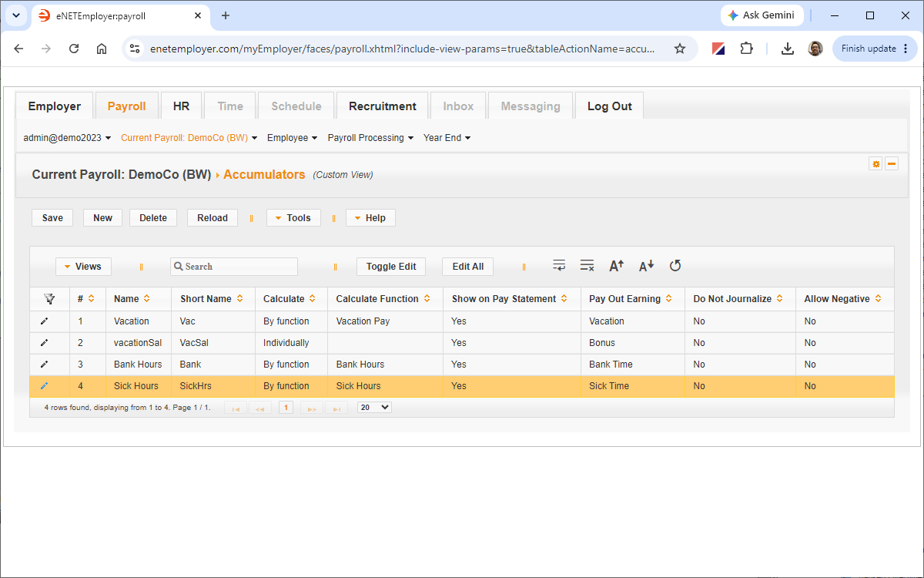Edit pencil icon for Bank Hours row
Image resolution: width=924 pixels, height=578 pixels.
44,365
